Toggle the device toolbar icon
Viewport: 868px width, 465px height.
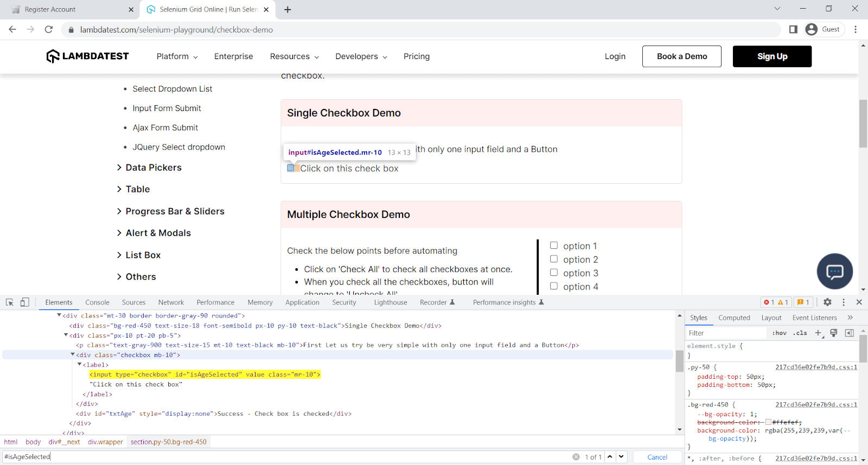pyautogui.click(x=24, y=302)
